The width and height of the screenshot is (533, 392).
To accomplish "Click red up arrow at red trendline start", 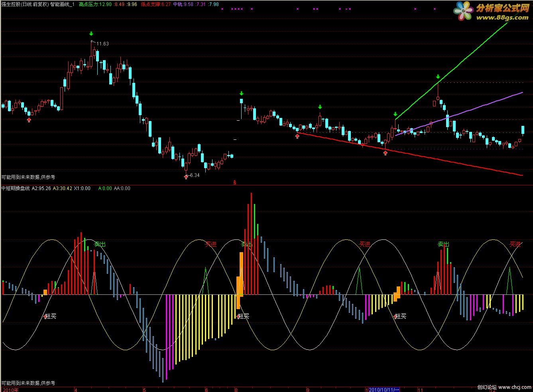I will 297,136.
